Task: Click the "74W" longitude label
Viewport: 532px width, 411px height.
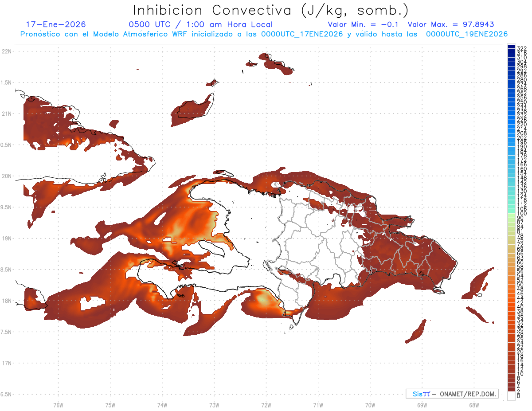Action: click(x=162, y=404)
